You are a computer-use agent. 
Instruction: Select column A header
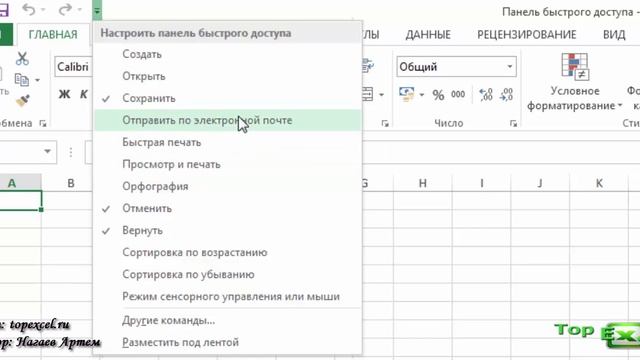[20, 183]
